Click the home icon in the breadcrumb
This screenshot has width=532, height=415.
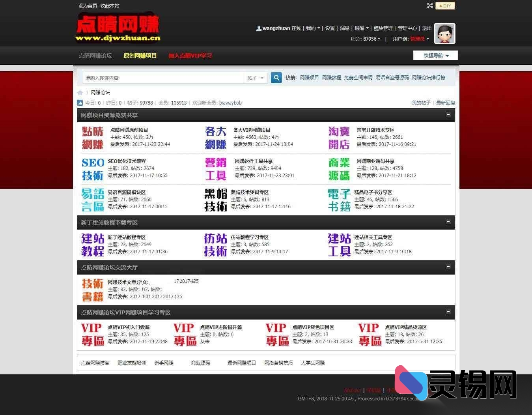80,92
